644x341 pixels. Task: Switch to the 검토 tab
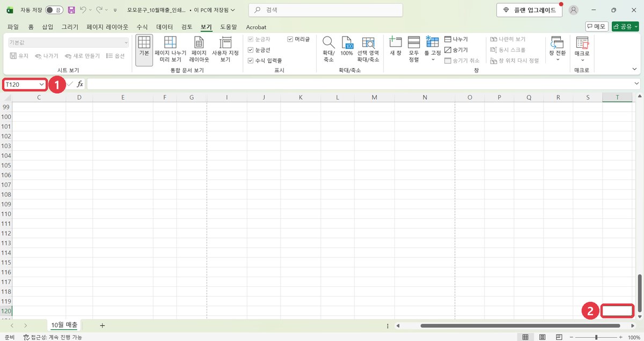click(x=187, y=27)
